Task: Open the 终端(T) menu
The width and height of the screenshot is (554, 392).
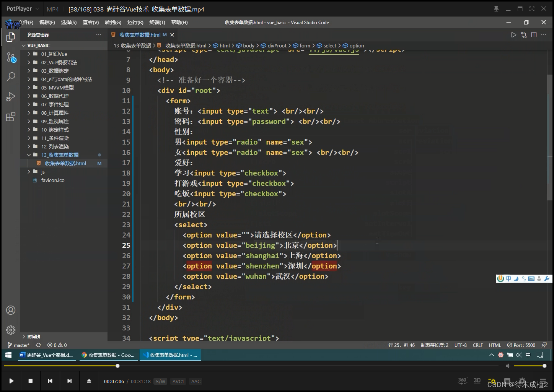Action: (157, 23)
